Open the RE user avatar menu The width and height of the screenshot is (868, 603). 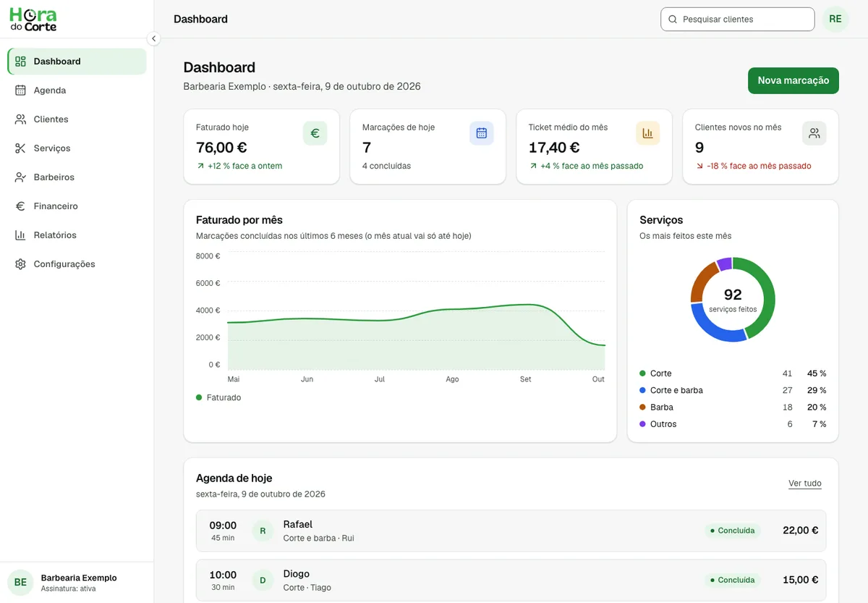(835, 20)
